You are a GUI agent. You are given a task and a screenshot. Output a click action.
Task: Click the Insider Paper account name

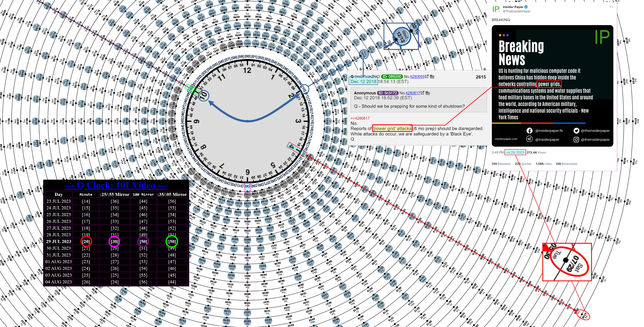coord(513,7)
